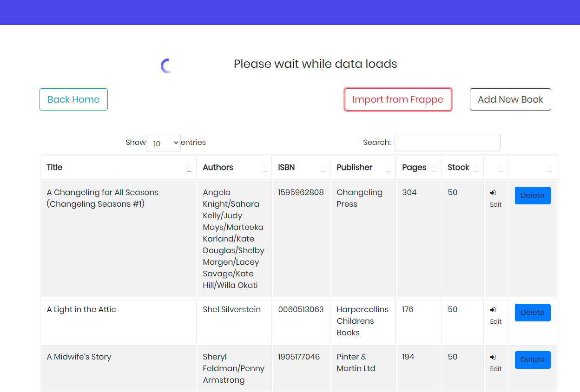580x392 pixels.
Task: Click publisher Pinter & Martin Ltd
Action: pyautogui.click(x=356, y=363)
